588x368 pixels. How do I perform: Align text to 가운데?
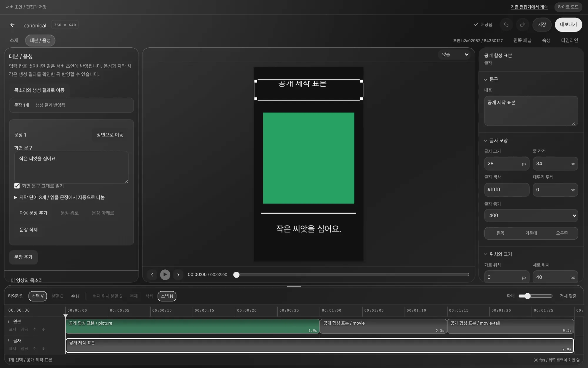click(531, 233)
